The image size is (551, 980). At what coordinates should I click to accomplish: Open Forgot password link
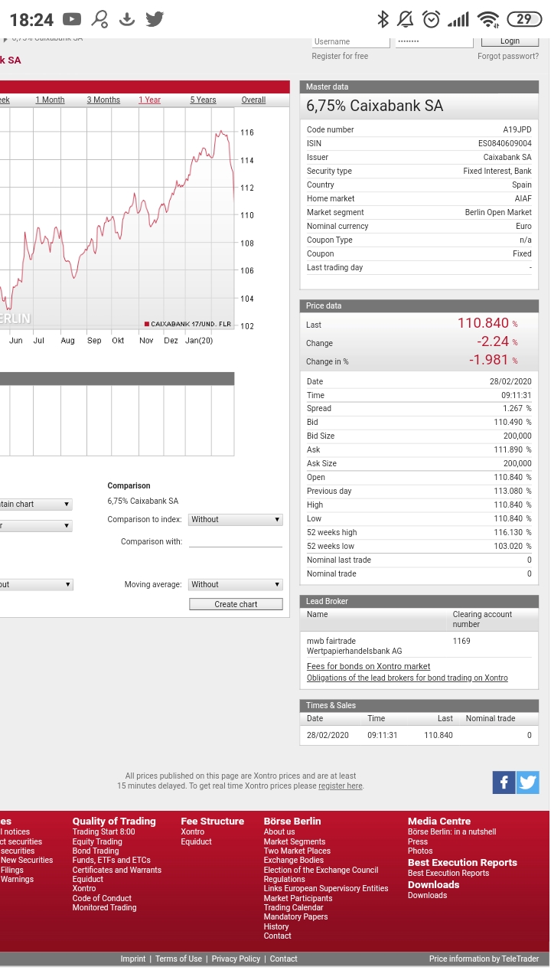(x=508, y=56)
